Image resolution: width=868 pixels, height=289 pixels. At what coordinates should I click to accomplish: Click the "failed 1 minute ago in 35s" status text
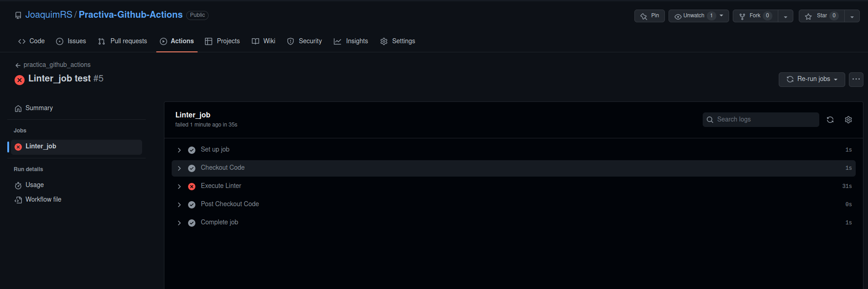click(x=206, y=125)
